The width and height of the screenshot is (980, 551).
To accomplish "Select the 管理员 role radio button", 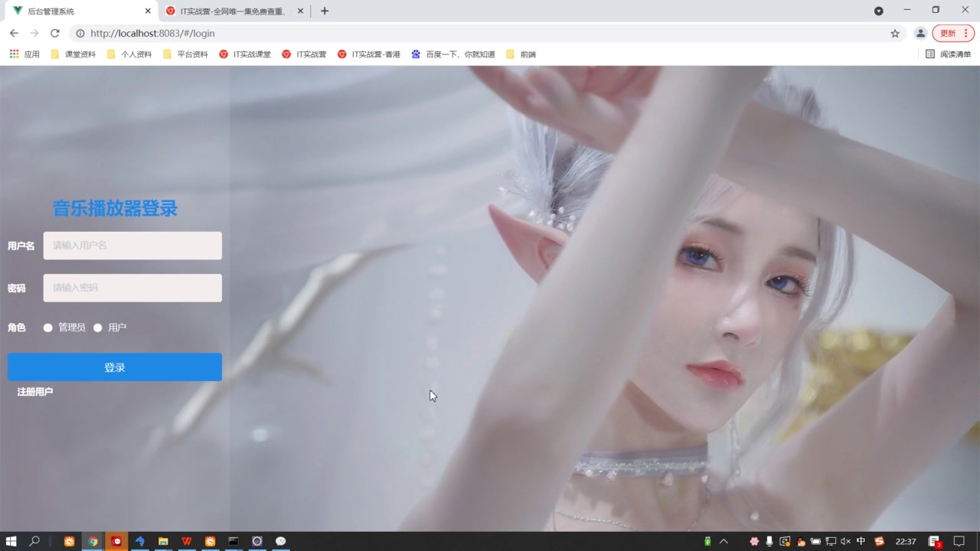I will pos(48,328).
